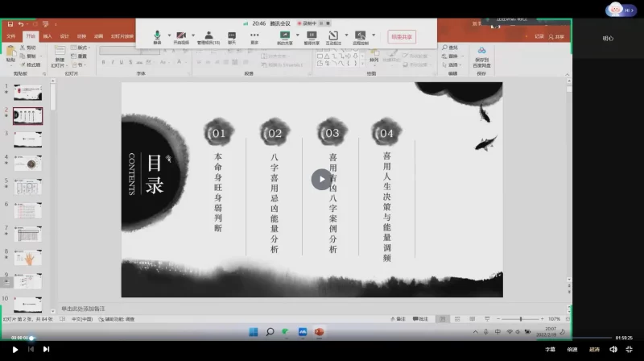Click the PowerPoint icon in Windows taskbar
This screenshot has height=361, width=644.
point(318,331)
